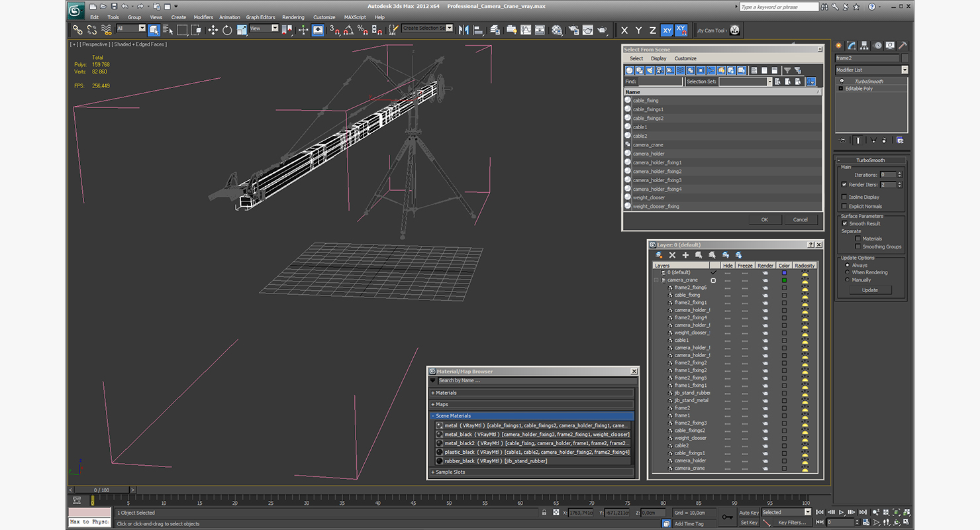
Task: Open the Create command panel tab
Action: (839, 46)
